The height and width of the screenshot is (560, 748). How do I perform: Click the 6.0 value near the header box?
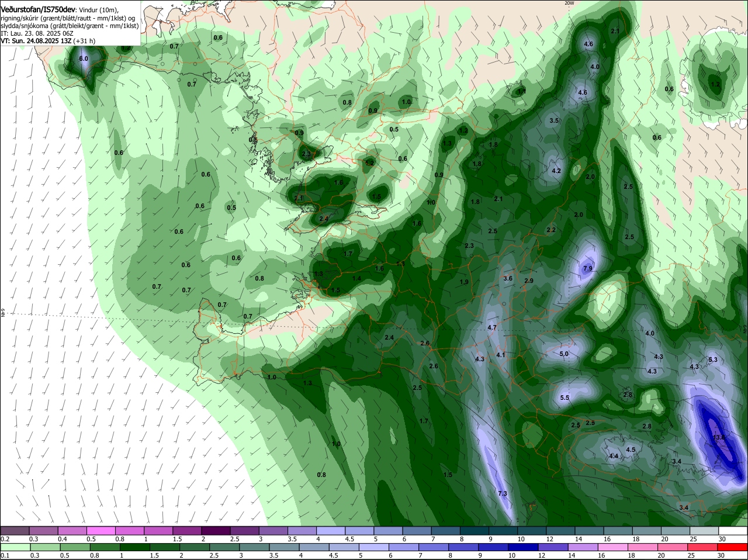(84, 58)
